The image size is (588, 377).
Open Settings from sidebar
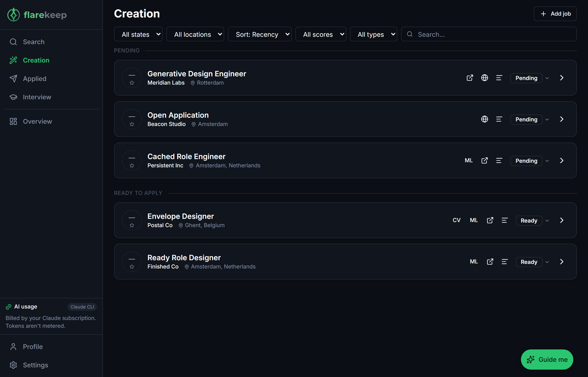[x=51, y=365]
